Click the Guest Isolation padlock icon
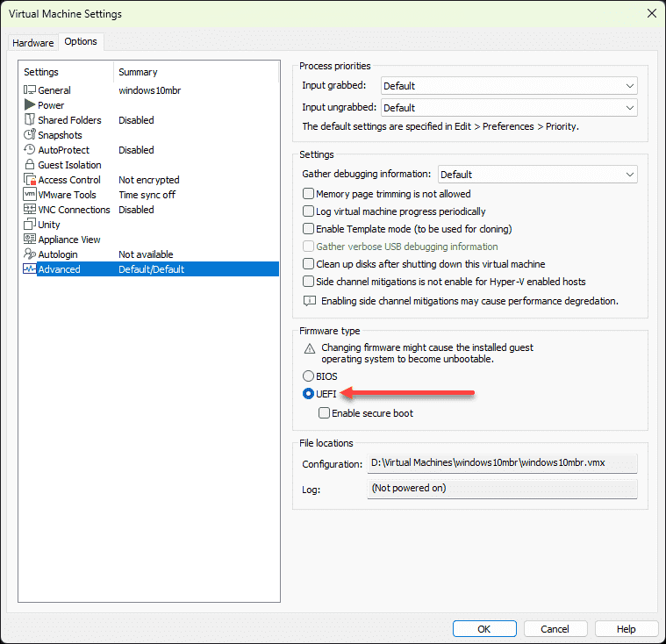 pyautogui.click(x=30, y=164)
